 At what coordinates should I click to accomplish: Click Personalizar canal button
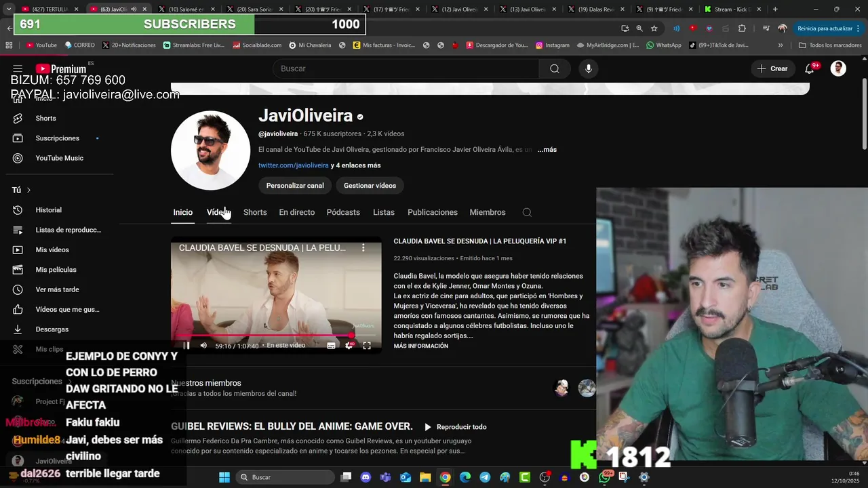pos(295,186)
